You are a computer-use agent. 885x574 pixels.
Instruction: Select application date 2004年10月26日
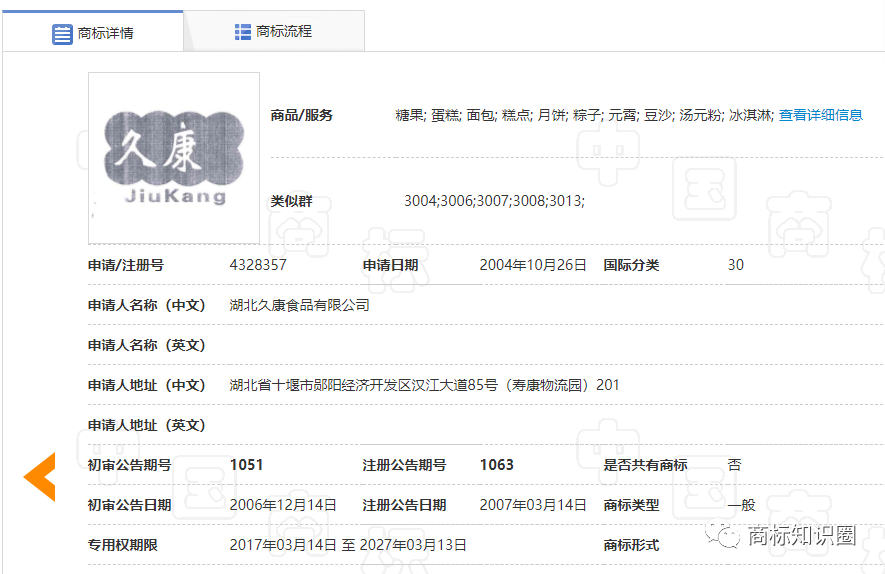(533, 265)
